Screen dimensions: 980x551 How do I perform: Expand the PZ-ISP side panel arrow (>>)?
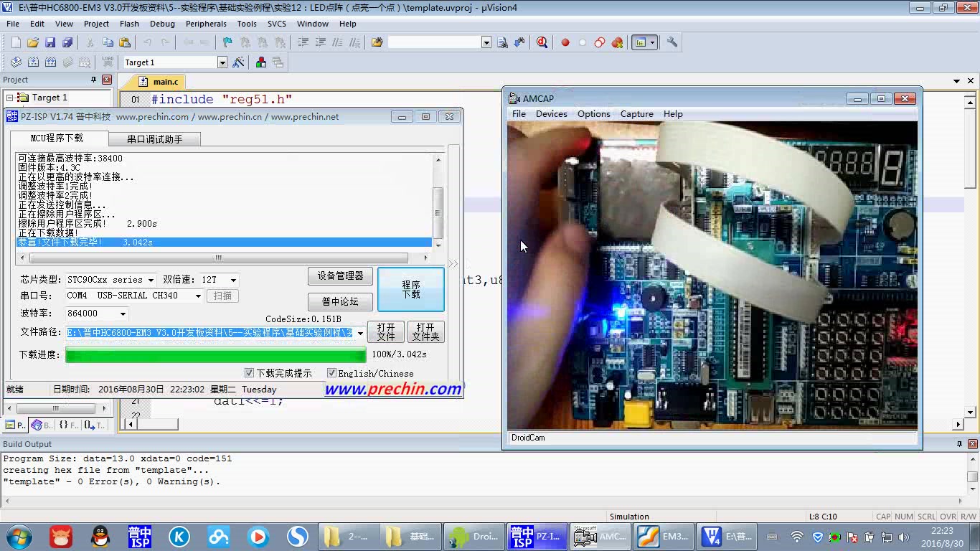(453, 263)
